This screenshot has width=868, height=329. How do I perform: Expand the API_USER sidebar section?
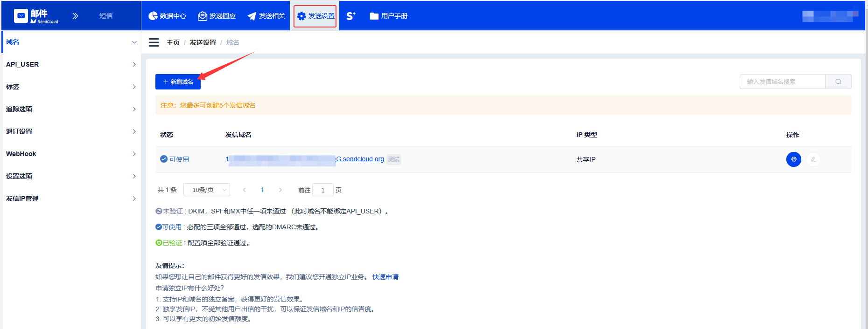tap(70, 64)
